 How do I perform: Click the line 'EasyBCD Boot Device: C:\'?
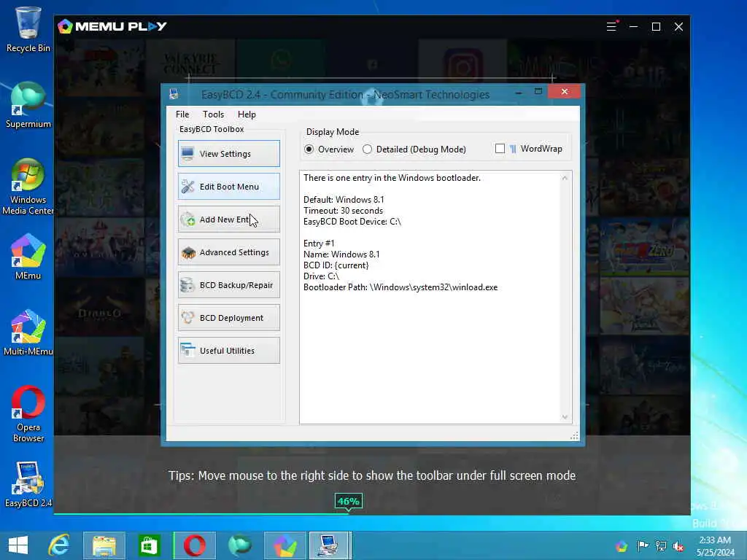(x=352, y=222)
